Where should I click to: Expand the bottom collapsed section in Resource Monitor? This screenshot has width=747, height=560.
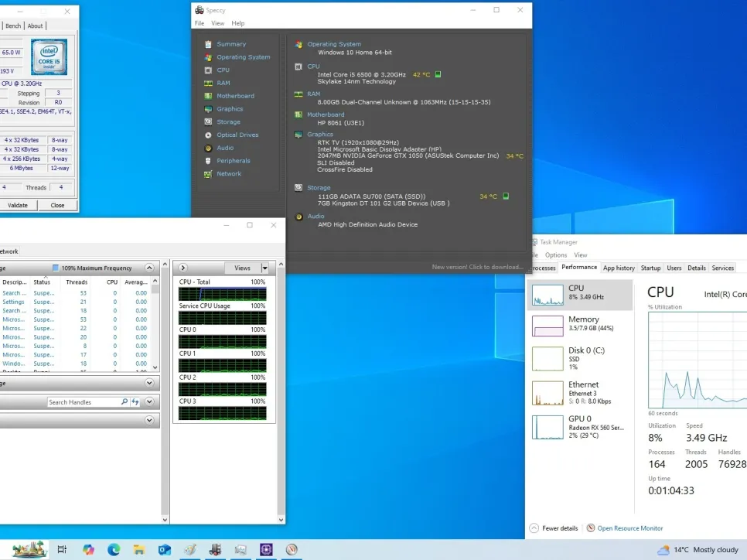pos(149,420)
